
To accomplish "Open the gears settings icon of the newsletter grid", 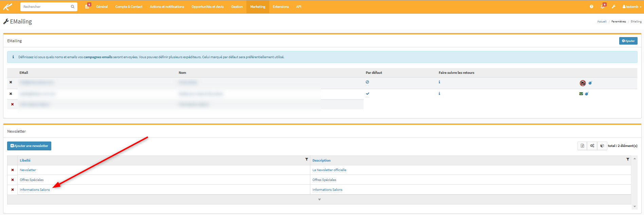I will pyautogui.click(x=592, y=146).
